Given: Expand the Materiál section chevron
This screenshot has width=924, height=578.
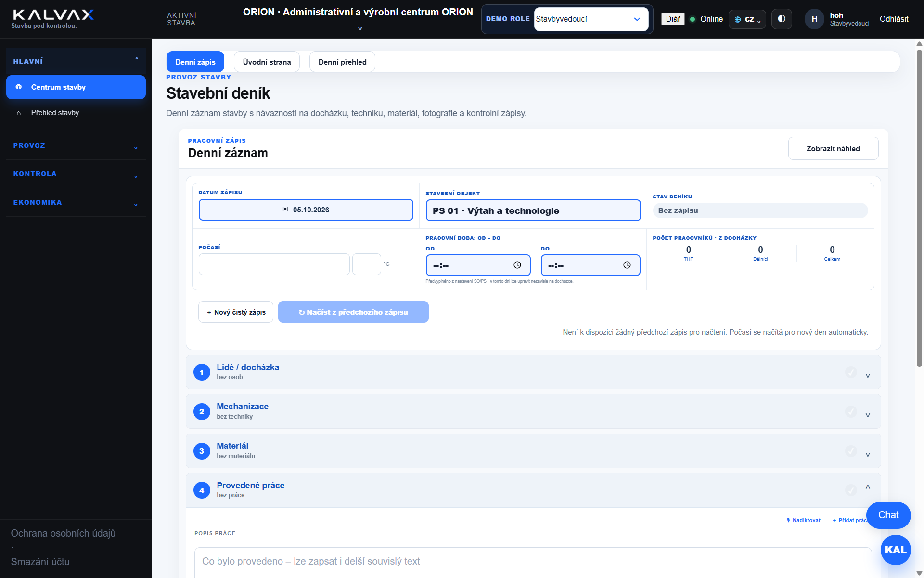Looking at the screenshot, I should [868, 454].
